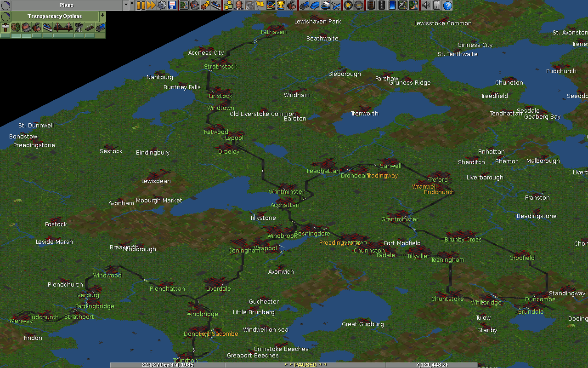Image resolution: width=588 pixels, height=368 pixels.
Task: Open the landscaping tools icon
Action: [x=413, y=6]
